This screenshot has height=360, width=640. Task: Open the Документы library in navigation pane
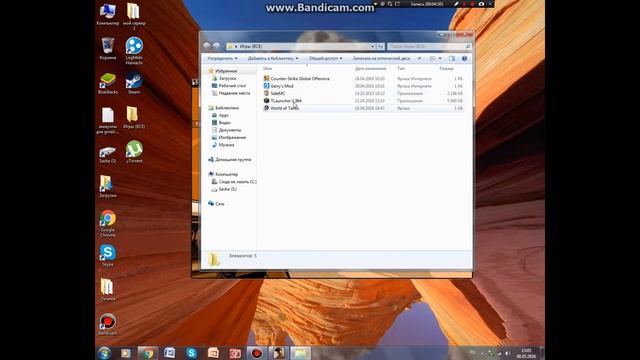(226, 130)
